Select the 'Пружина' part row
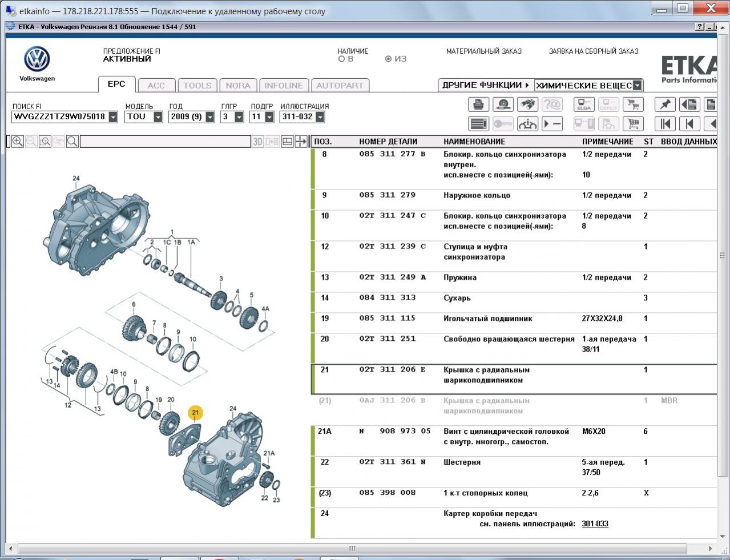 pyautogui.click(x=514, y=282)
